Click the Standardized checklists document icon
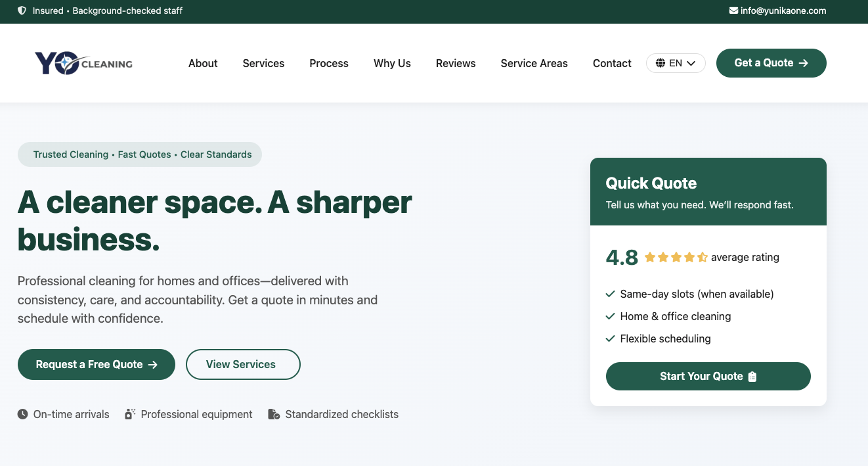 (274, 414)
